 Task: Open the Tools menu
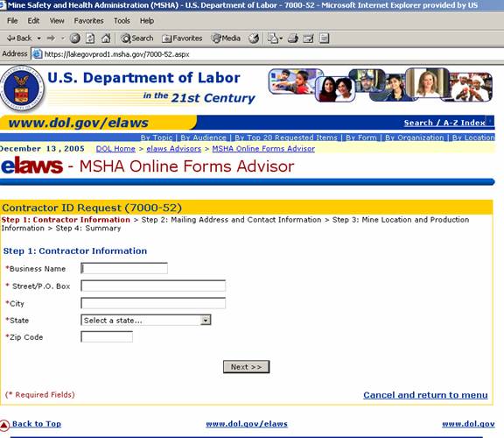[x=122, y=21]
